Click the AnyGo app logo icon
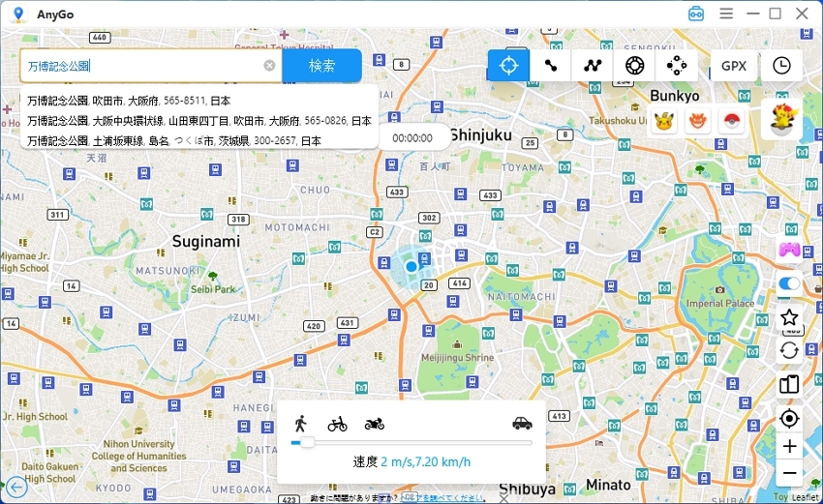This screenshot has height=504, width=823. pos(18,15)
